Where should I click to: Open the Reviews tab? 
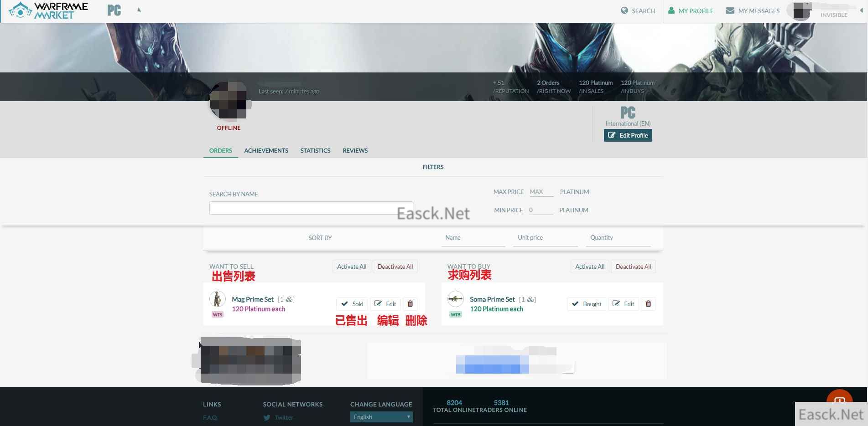click(x=355, y=151)
